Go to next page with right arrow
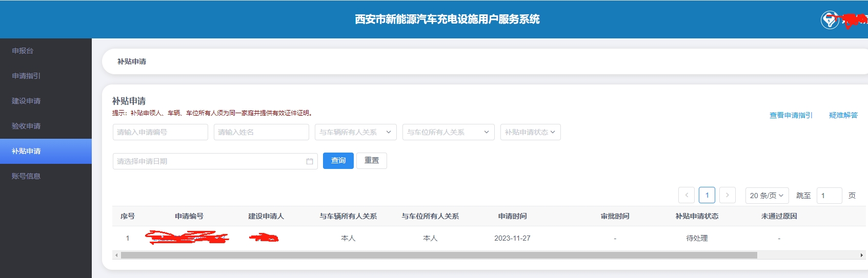 (x=728, y=195)
